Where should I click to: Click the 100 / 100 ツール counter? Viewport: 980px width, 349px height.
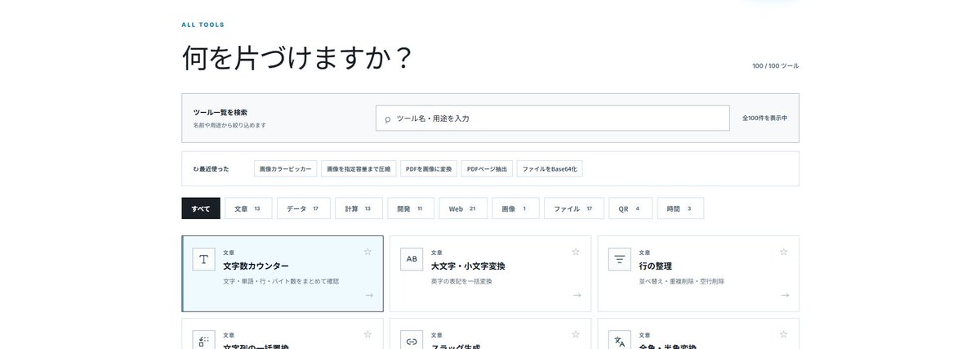pyautogui.click(x=776, y=66)
